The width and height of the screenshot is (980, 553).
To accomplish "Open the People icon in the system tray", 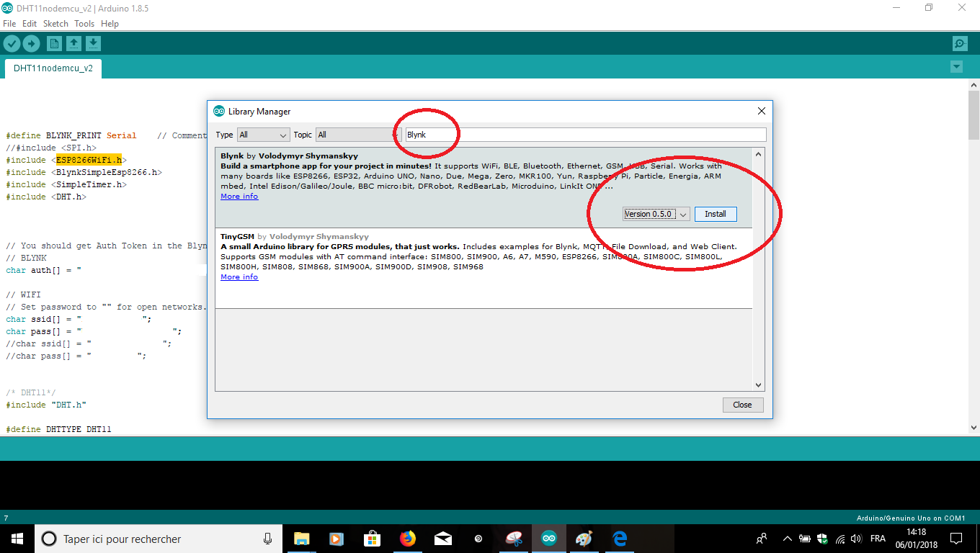I will pos(761,539).
